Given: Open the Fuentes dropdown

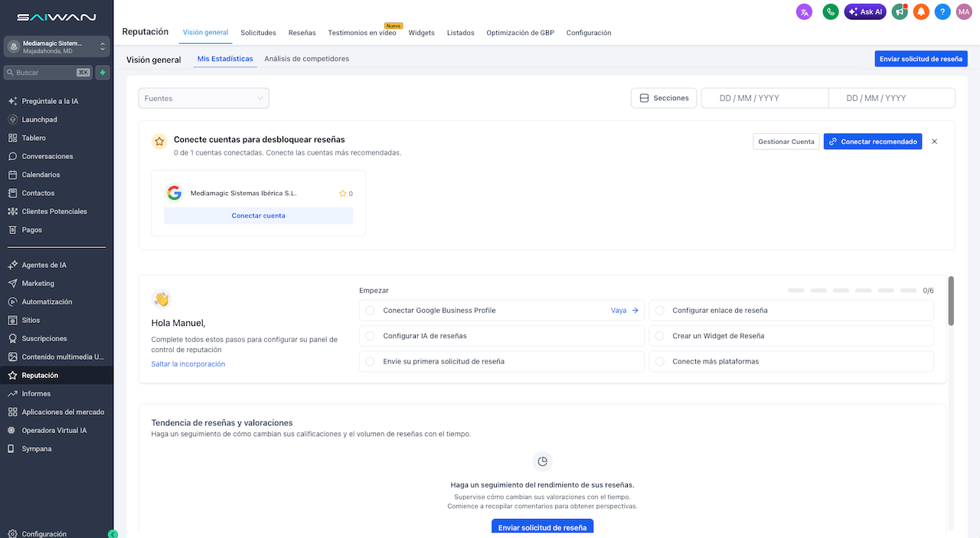Looking at the screenshot, I should 204,98.
